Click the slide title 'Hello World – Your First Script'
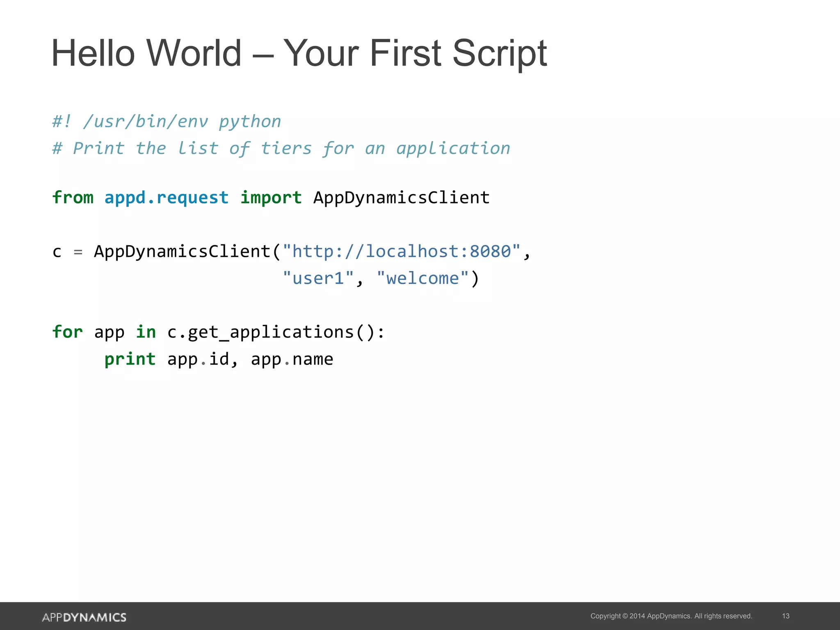Viewport: 840px width, 630px height. (299, 53)
